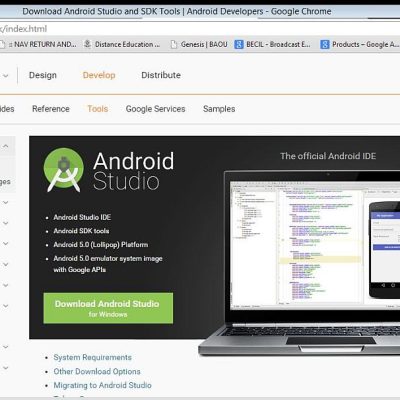Click the BECIL bookmark Google icon
Viewport: 400px width, 400px height.
(239, 44)
